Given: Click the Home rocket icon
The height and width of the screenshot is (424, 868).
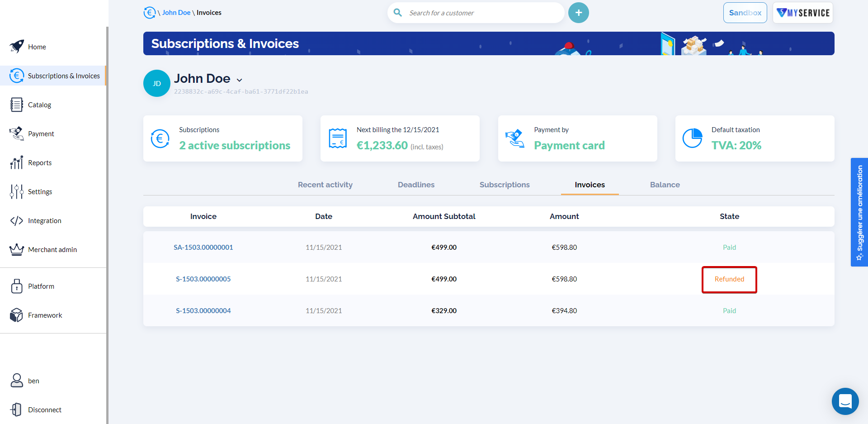Looking at the screenshot, I should click(x=17, y=46).
